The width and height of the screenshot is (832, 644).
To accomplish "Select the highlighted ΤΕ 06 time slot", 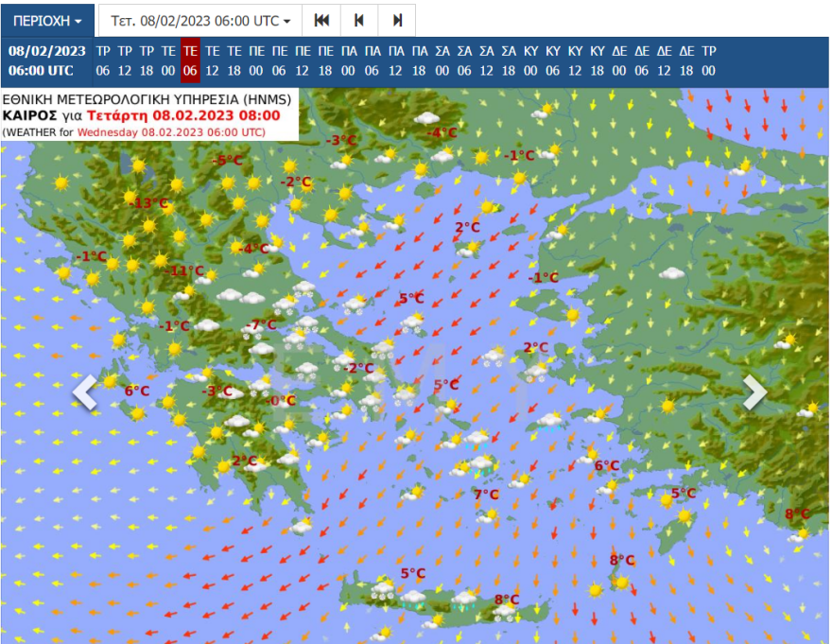I will tap(190, 61).
